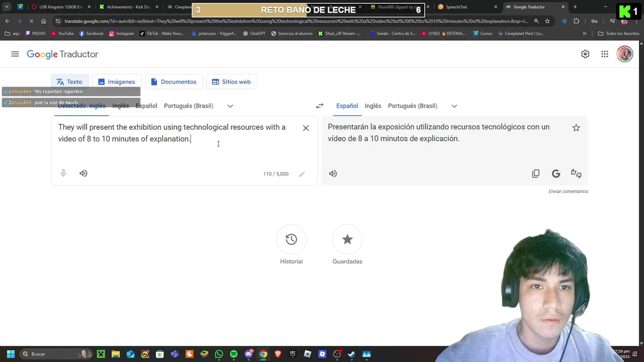Open the Google Translate main menu hamburger

(x=15, y=54)
